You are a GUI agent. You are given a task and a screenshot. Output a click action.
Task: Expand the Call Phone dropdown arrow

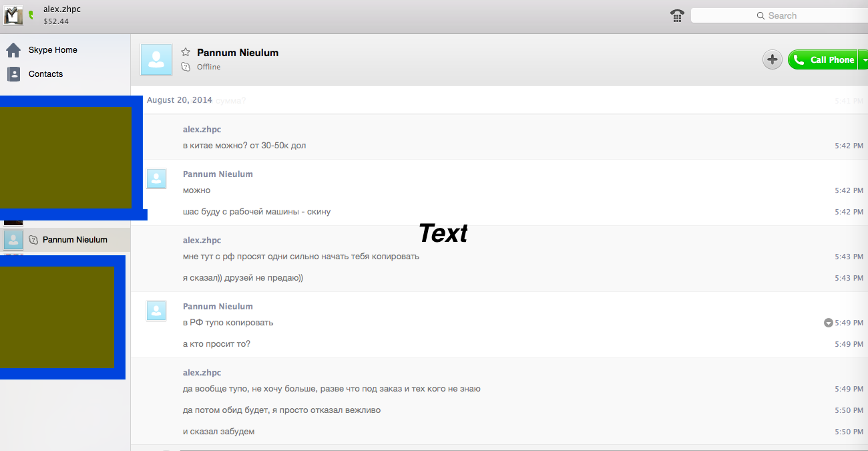[x=862, y=59]
